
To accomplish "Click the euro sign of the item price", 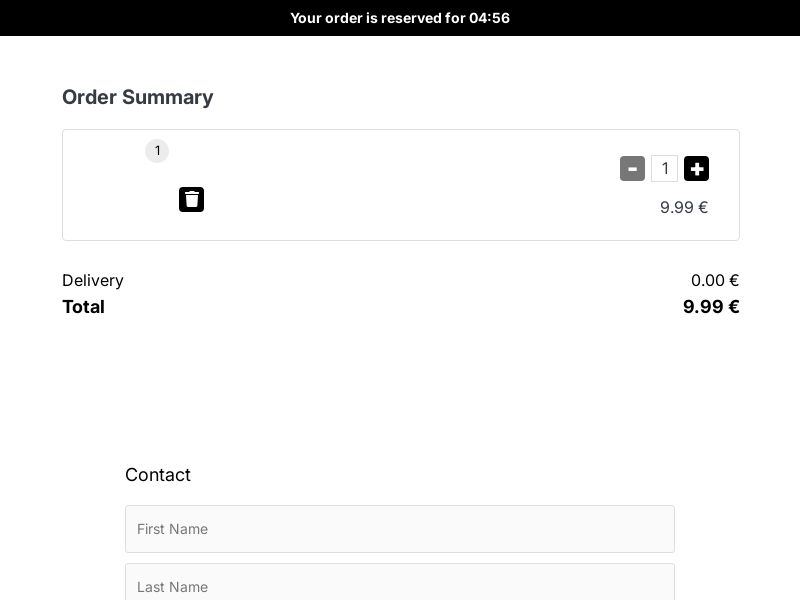I will coord(703,207).
